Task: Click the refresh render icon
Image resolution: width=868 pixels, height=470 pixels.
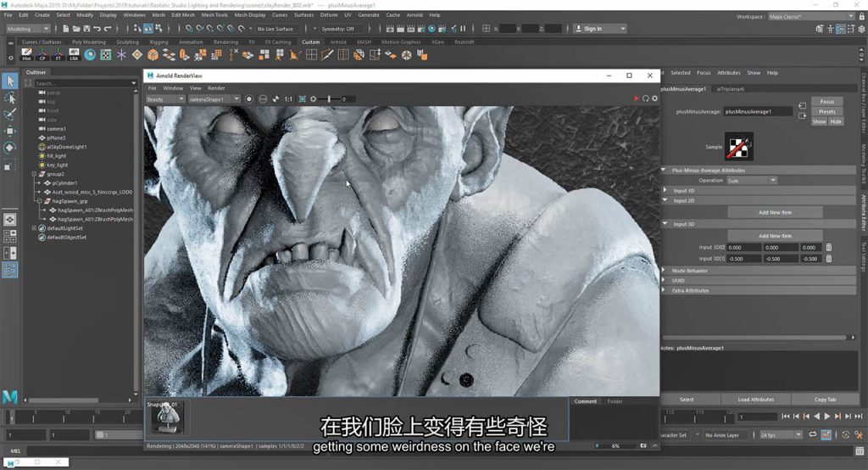Action: coord(645,98)
